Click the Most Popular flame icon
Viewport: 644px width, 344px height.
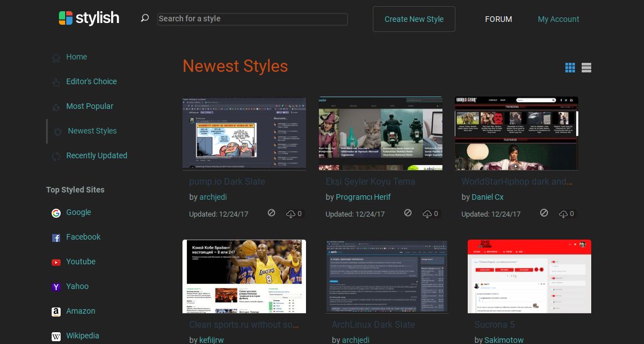click(x=56, y=107)
